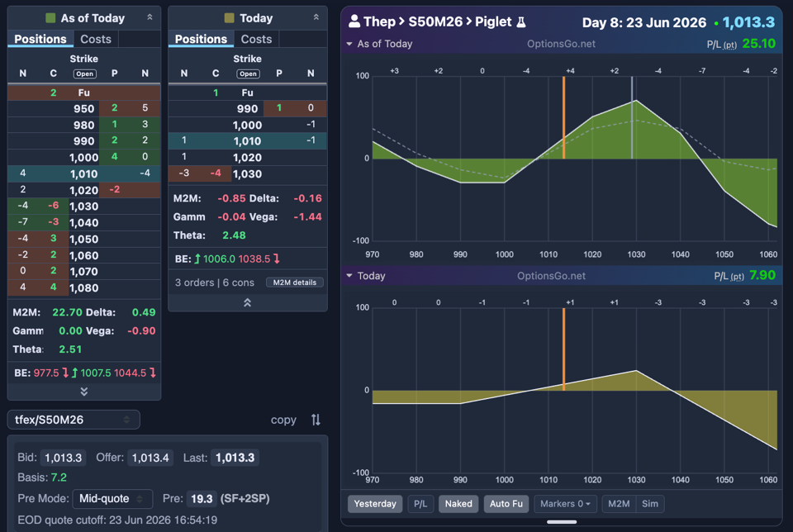Click the 1,030 strike in Today panel
Screen dimensions: 793x532
pyautogui.click(x=247, y=173)
